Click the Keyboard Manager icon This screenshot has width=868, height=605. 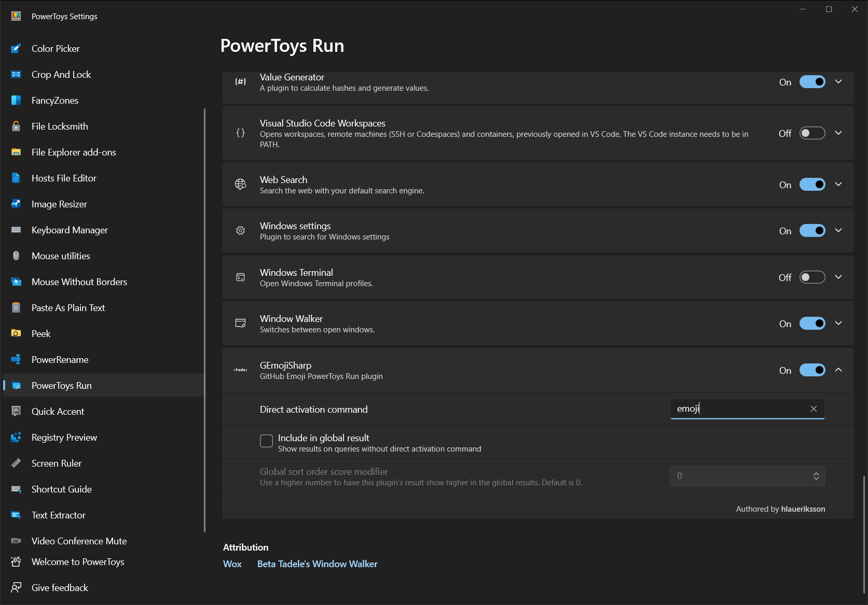click(x=16, y=230)
